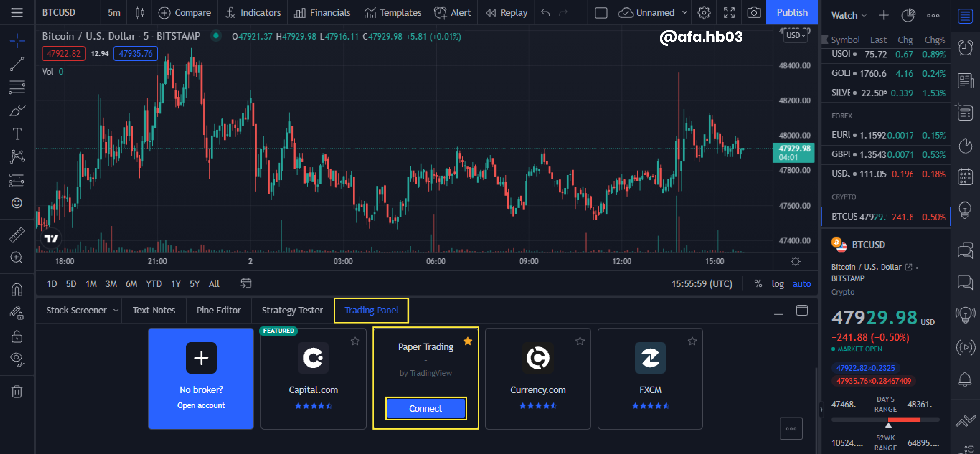Set chart range to 1D

52,284
